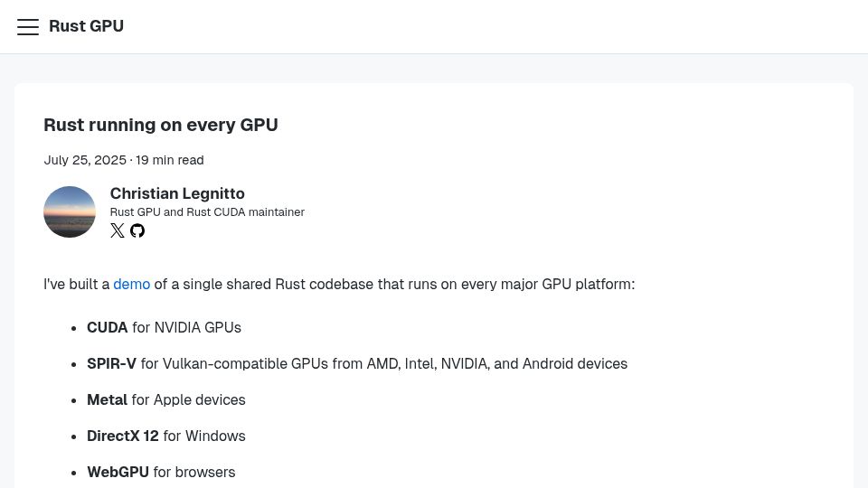Follow the "demo" hyperlink

pos(132,285)
